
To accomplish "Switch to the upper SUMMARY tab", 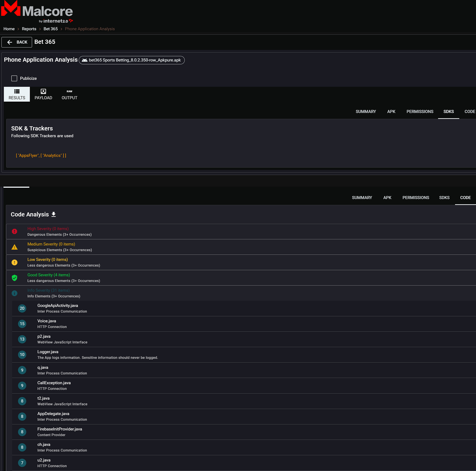I will tap(366, 112).
